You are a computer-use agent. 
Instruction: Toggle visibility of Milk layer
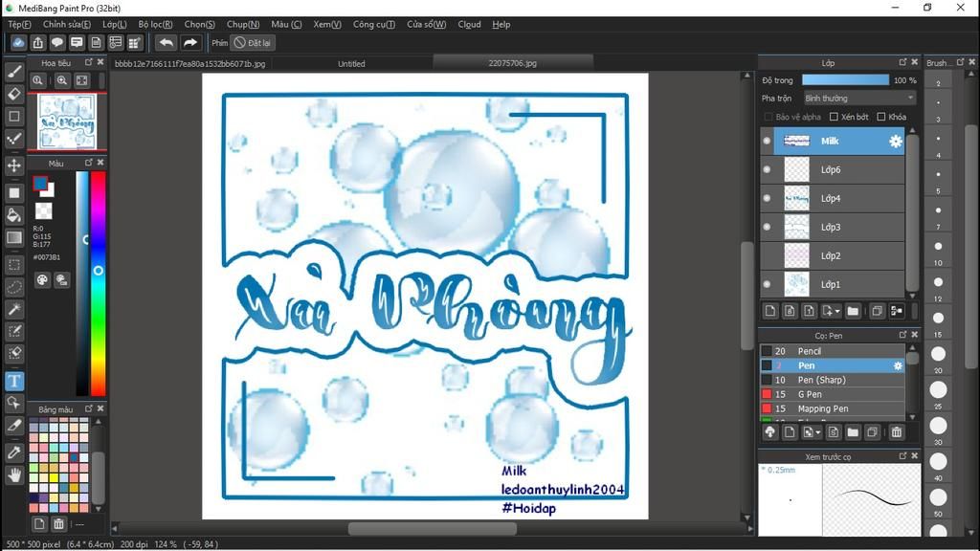coord(767,142)
